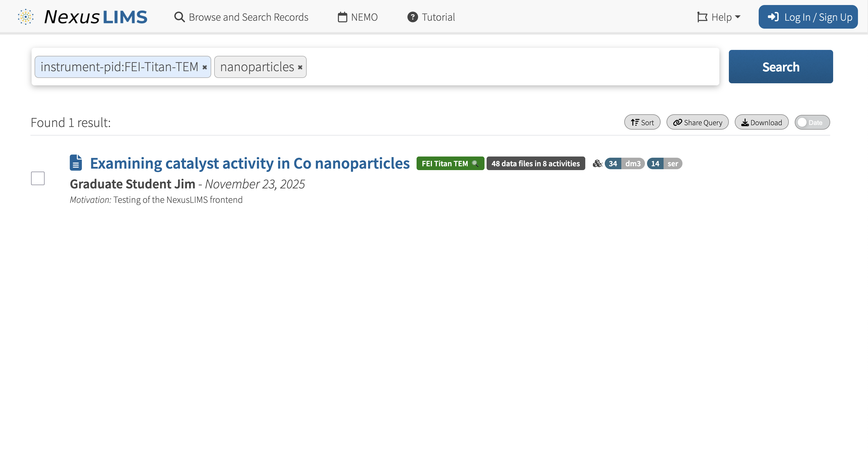Click the 14 ser file count badge

664,164
